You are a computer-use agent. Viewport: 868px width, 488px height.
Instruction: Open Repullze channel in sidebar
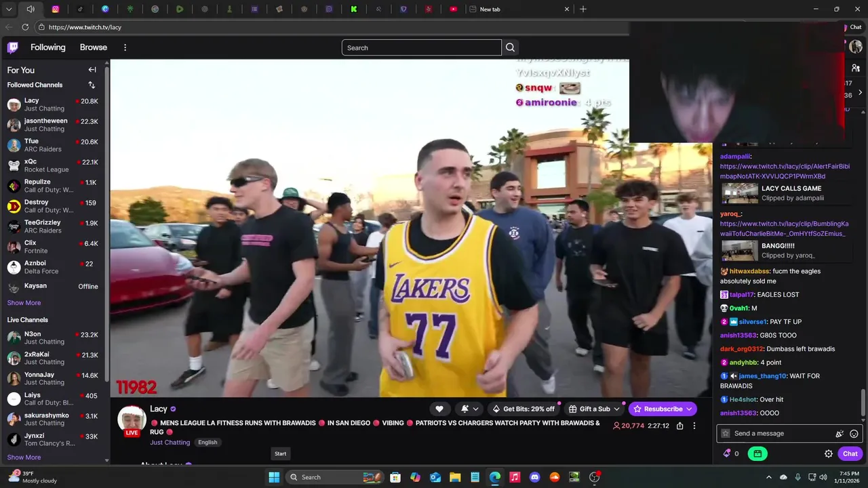(53, 186)
